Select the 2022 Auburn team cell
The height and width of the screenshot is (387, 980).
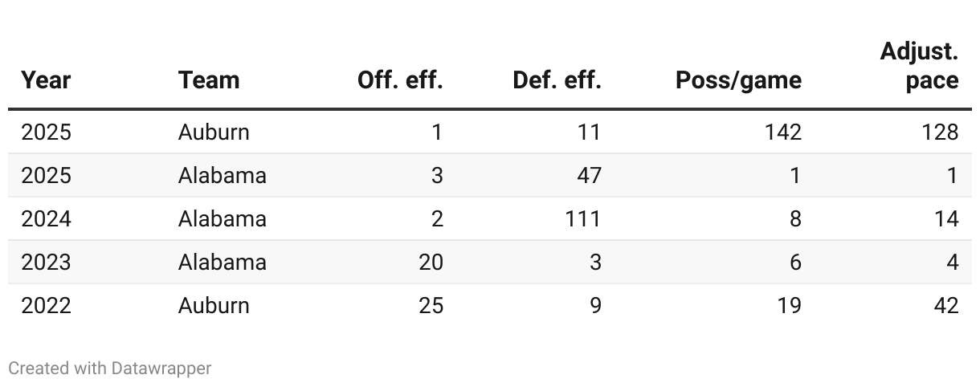click(214, 305)
